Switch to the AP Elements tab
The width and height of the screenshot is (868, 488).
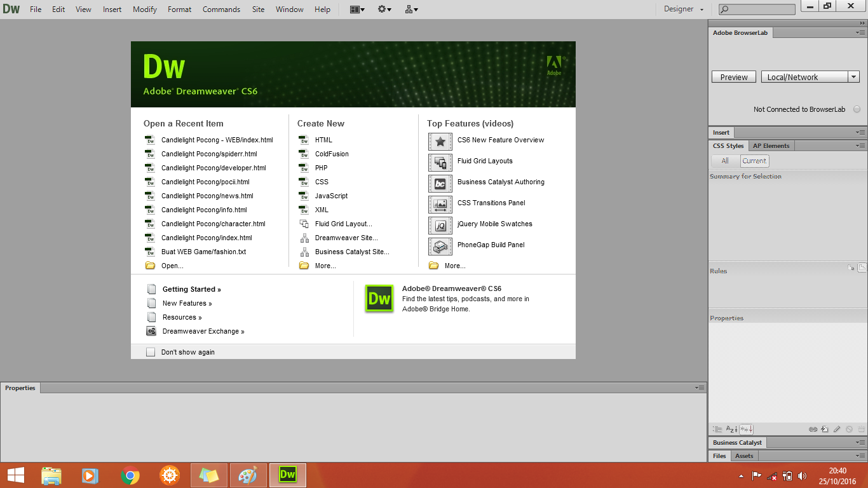pos(771,146)
